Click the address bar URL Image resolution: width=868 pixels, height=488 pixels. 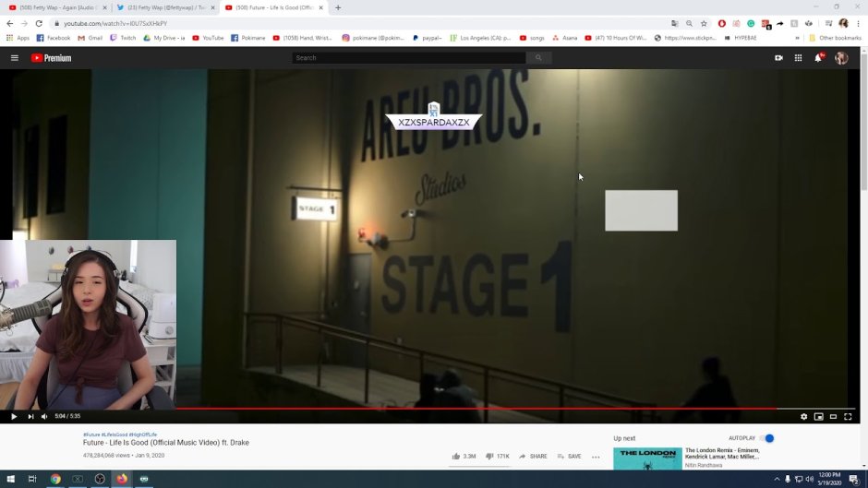tap(115, 23)
